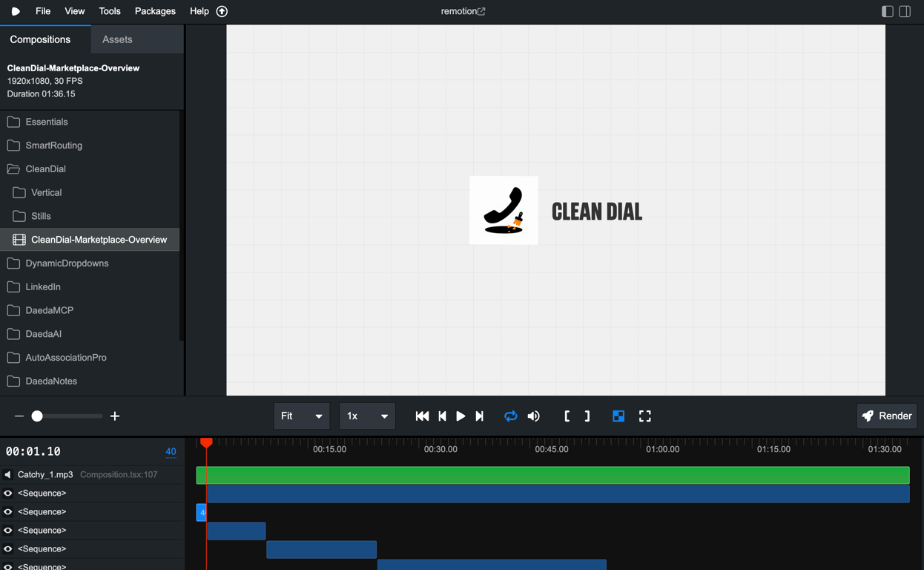The height and width of the screenshot is (570, 924).
Task: Open Composition.tsx:107 source link
Action: click(x=119, y=474)
